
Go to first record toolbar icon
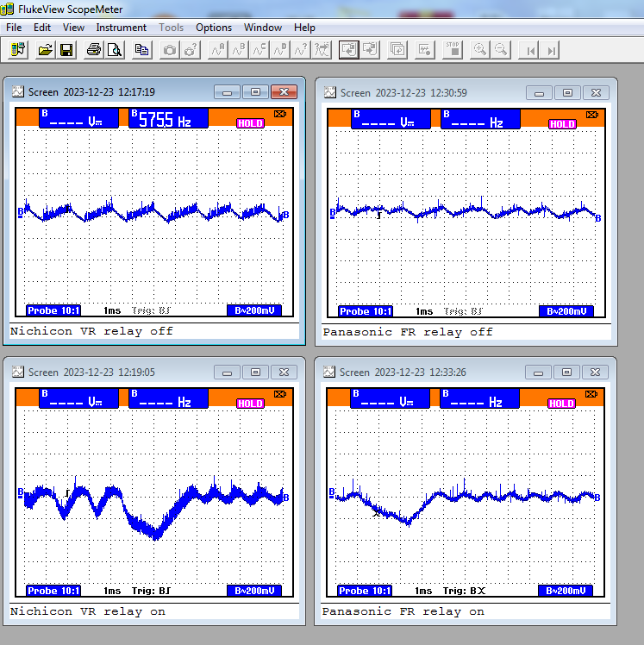click(x=528, y=50)
